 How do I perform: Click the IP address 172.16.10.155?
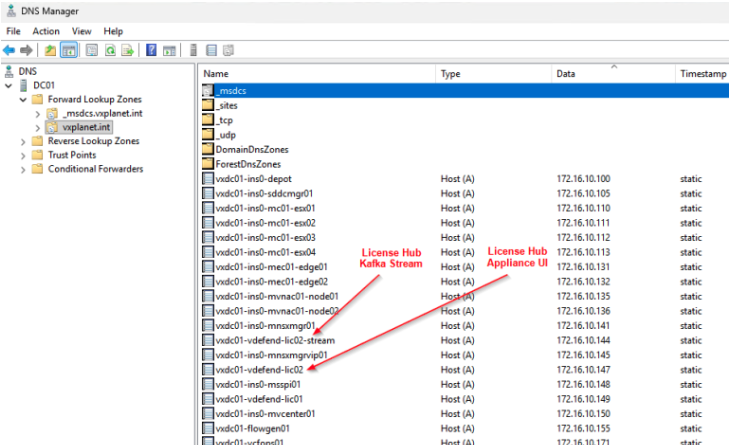coord(583,428)
